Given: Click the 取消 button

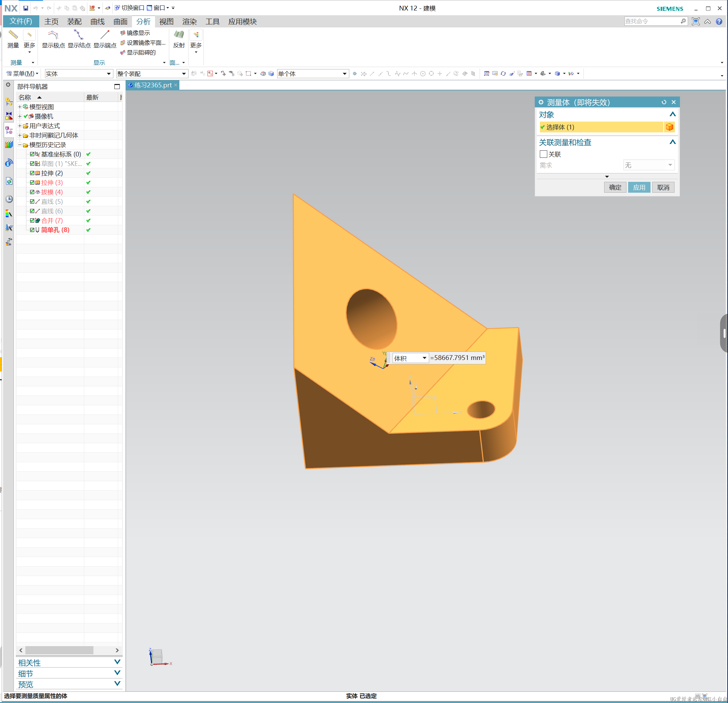Looking at the screenshot, I should 663,187.
